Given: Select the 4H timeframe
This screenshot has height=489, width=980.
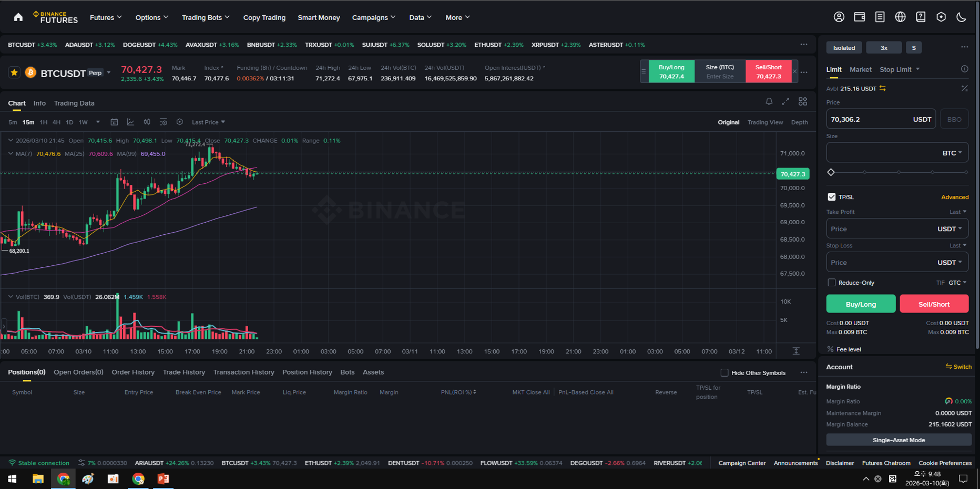Looking at the screenshot, I should coord(56,122).
